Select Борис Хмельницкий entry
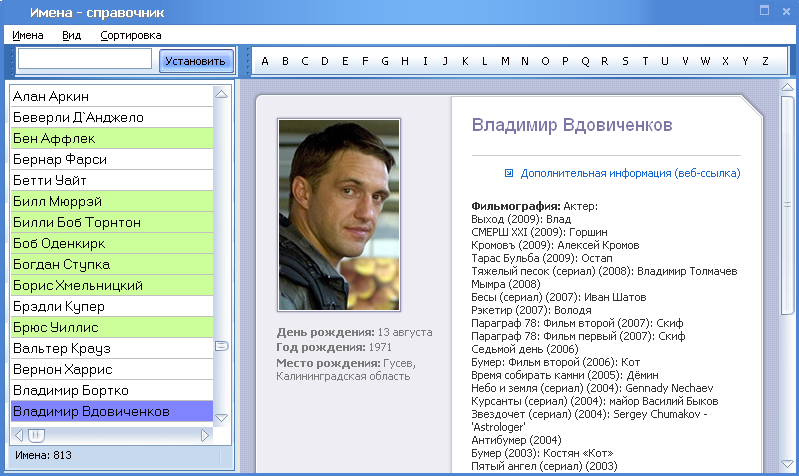The image size is (799, 476). pyautogui.click(x=112, y=285)
